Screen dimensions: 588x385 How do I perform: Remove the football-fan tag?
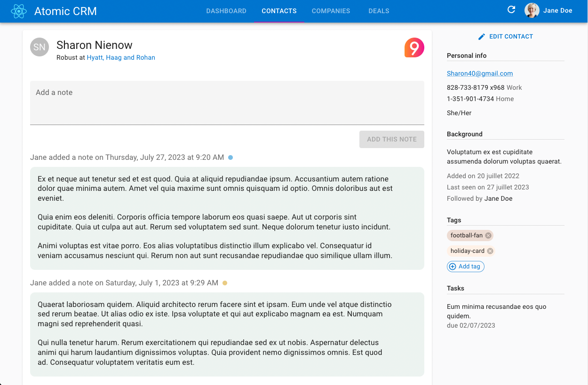488,236
